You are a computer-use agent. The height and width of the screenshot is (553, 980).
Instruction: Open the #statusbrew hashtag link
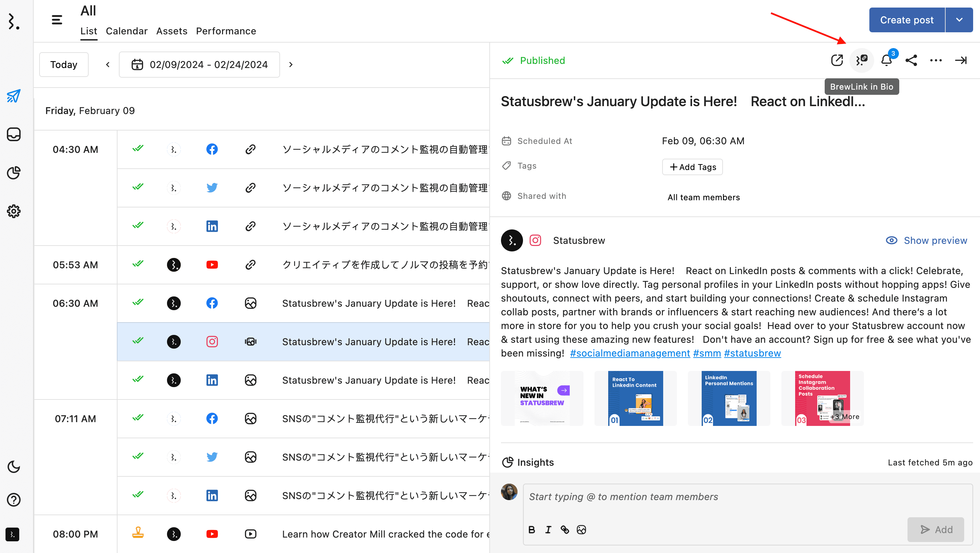(752, 353)
